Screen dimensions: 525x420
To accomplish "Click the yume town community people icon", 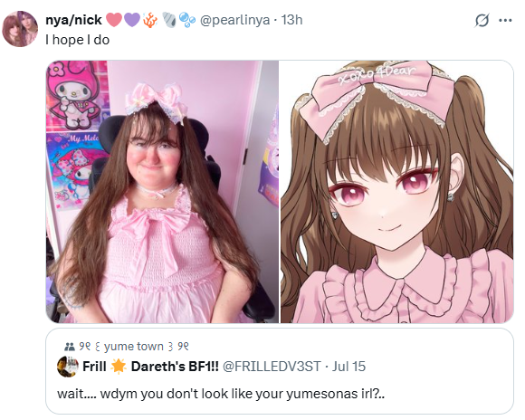I will pos(70,347).
